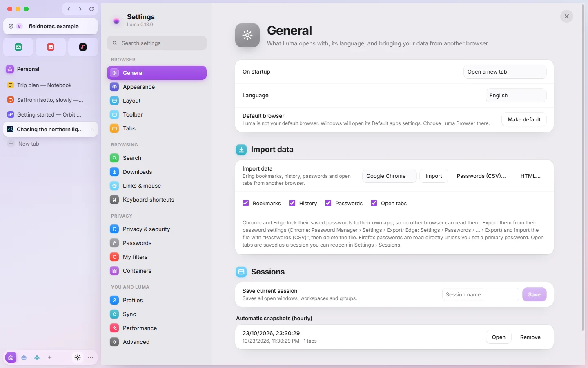This screenshot has width=588, height=368.
Task: Open the pinned calendar shortcut
Action: [x=51, y=47]
